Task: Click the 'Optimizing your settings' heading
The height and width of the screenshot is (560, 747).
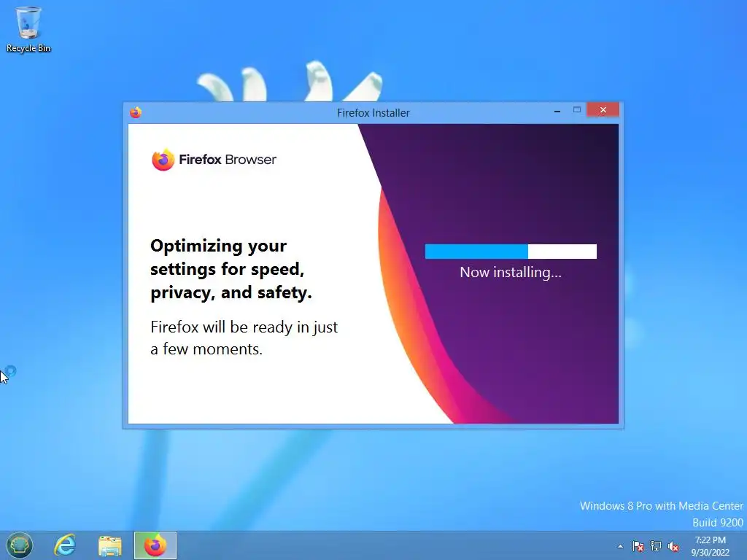Action: pos(231,269)
